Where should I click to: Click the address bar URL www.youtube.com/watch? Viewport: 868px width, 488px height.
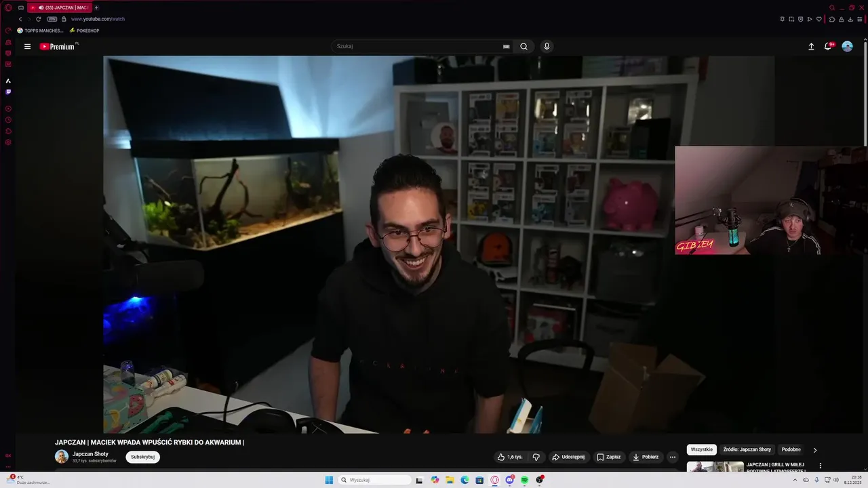(x=98, y=19)
